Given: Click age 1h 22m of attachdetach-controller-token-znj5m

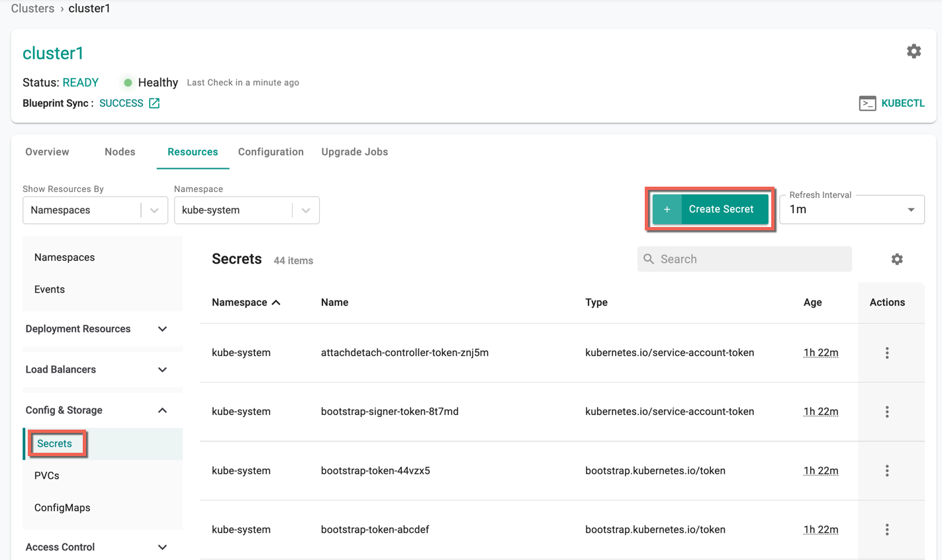Looking at the screenshot, I should (821, 353).
